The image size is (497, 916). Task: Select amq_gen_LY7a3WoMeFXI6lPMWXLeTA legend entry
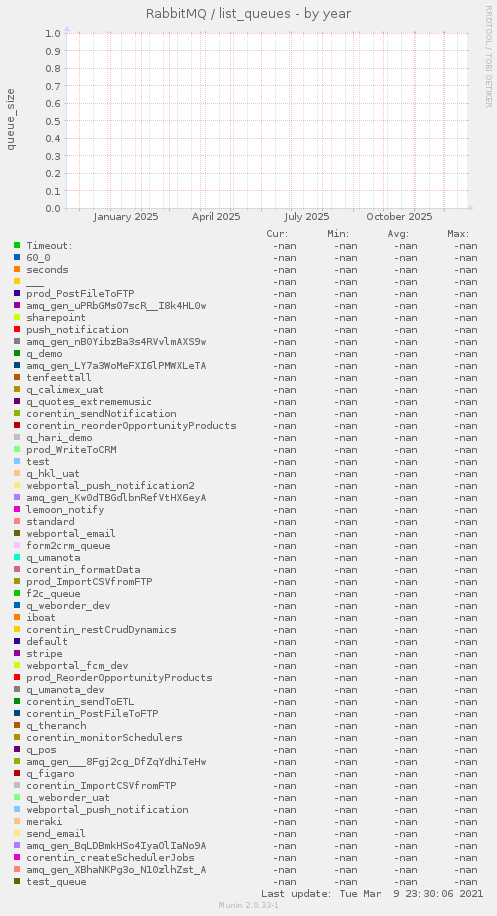[x=116, y=366]
